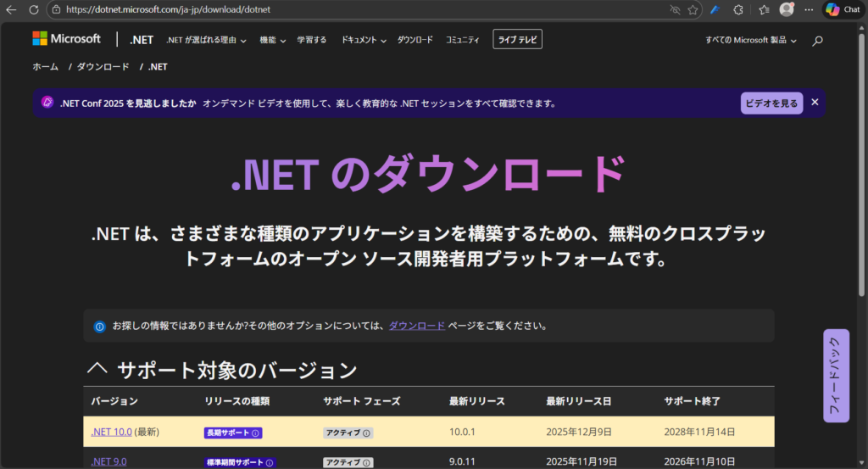This screenshot has width=868, height=469.
Task: Open the コミュニティ nav menu item
Action: 462,40
